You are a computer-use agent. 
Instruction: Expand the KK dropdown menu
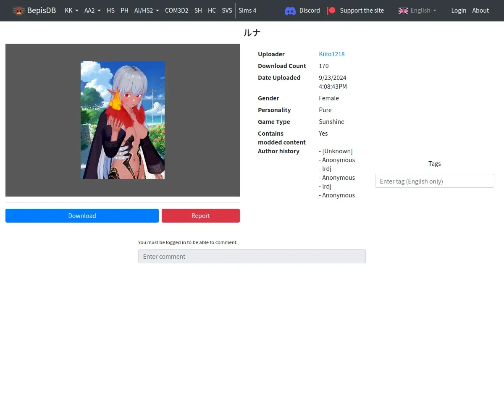pos(72,10)
